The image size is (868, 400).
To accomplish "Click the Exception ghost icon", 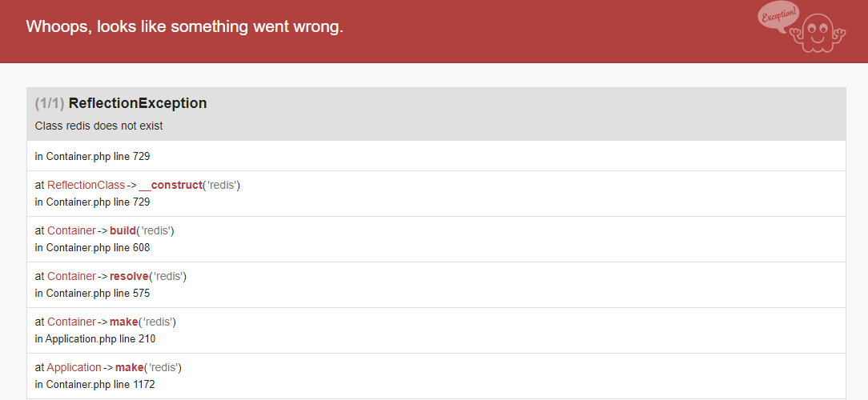I will pos(818,33).
